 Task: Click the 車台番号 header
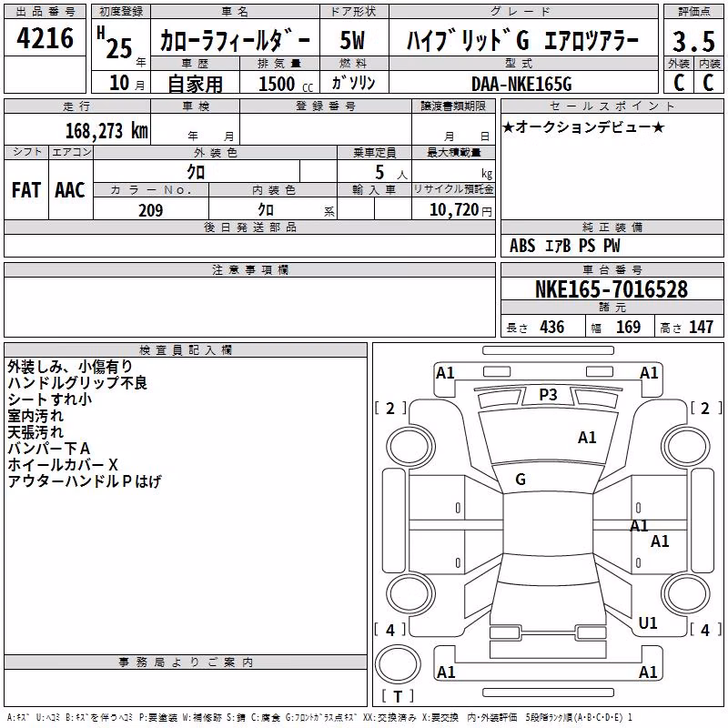(612, 269)
